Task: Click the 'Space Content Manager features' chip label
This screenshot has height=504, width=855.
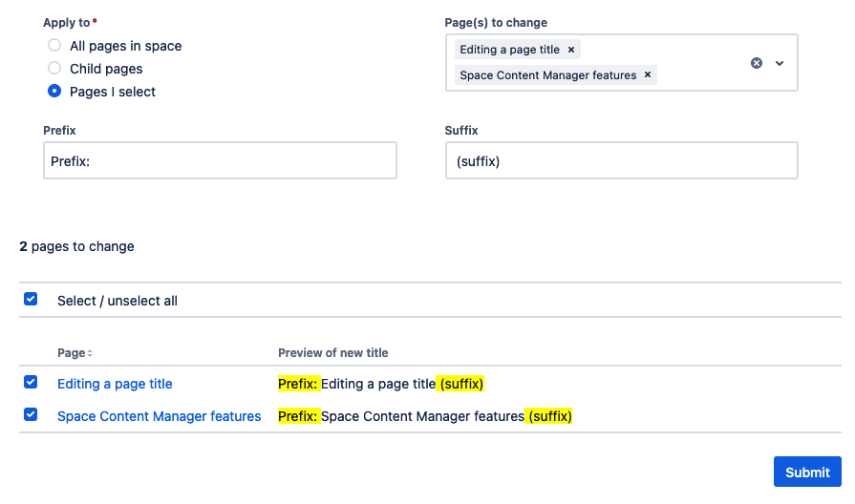Action: click(547, 75)
